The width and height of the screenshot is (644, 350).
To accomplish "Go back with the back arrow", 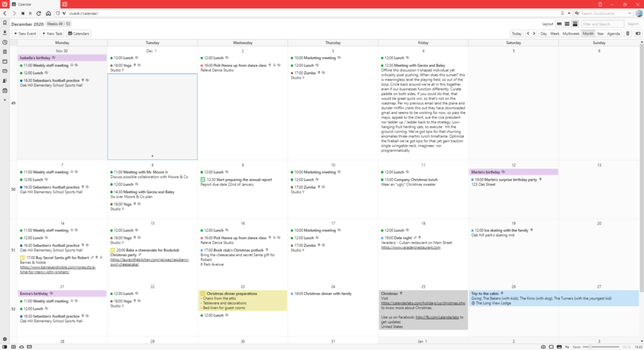I will click(5, 14).
